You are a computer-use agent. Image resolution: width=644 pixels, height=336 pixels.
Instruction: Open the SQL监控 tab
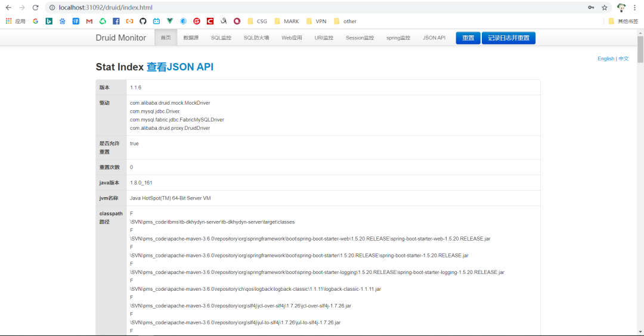click(221, 38)
